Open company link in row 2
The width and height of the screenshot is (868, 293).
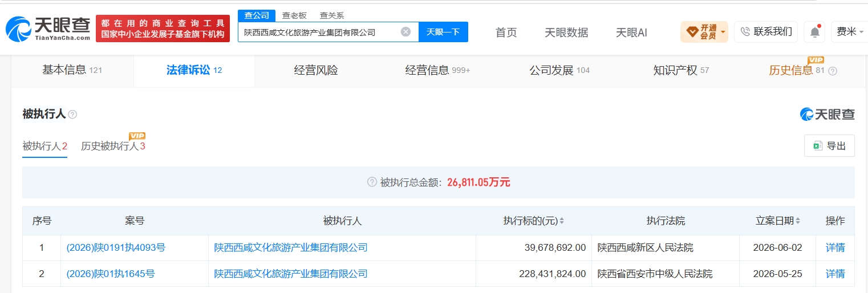tap(291, 274)
